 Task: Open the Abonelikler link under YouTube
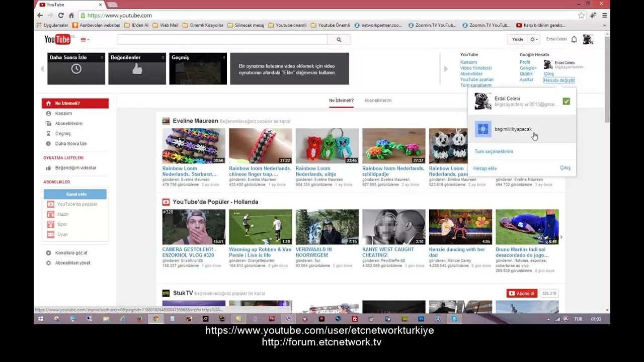[471, 74]
